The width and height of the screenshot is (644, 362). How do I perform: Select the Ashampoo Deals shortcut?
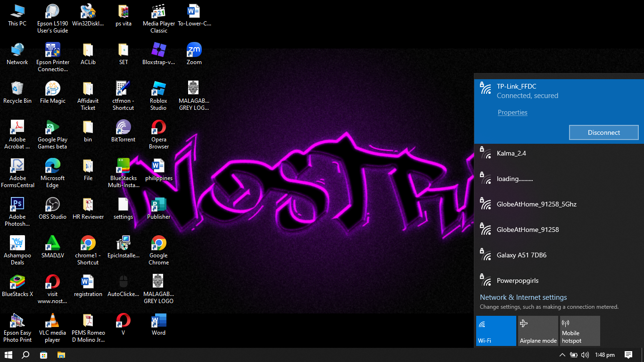[17, 251]
